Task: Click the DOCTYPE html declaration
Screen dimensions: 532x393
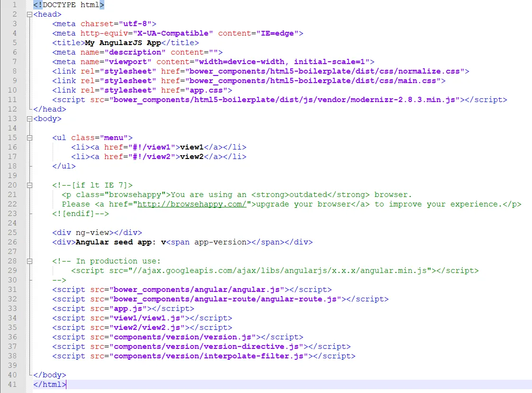Action: [x=69, y=5]
